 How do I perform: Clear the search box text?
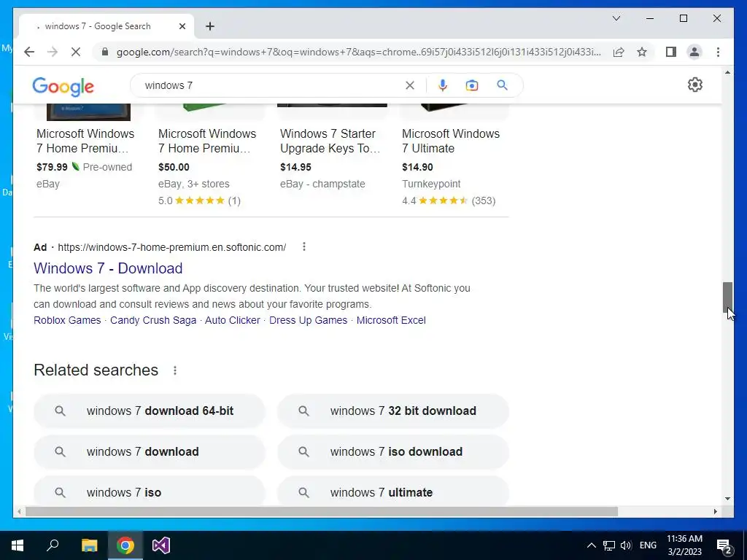click(410, 85)
